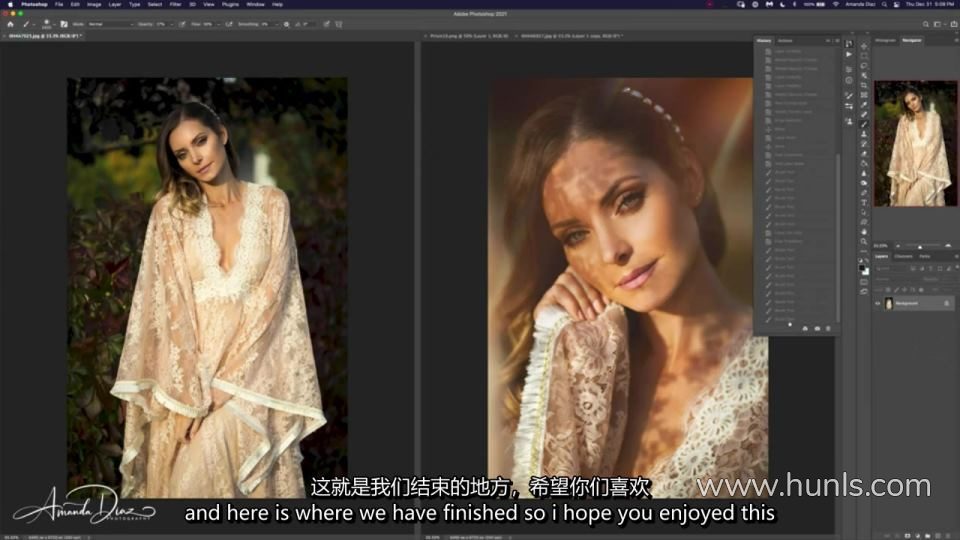The width and height of the screenshot is (960, 540).
Task: Open symmetry paint options butterfly icon
Action: tap(339, 24)
